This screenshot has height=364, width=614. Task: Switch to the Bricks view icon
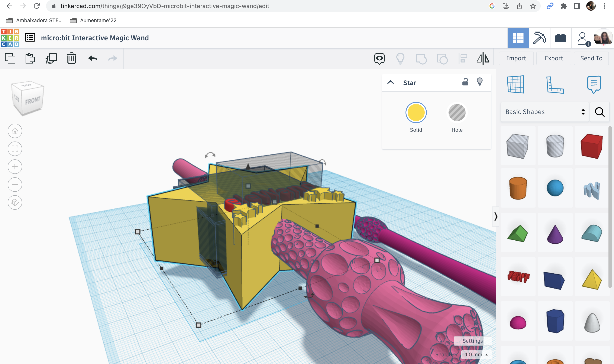[560, 38]
